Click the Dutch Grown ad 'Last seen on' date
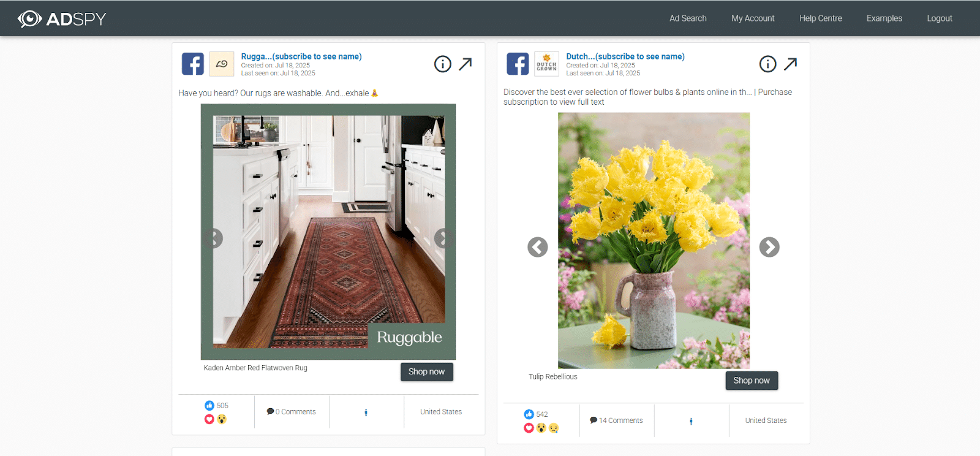The width and height of the screenshot is (980, 456). (603, 73)
